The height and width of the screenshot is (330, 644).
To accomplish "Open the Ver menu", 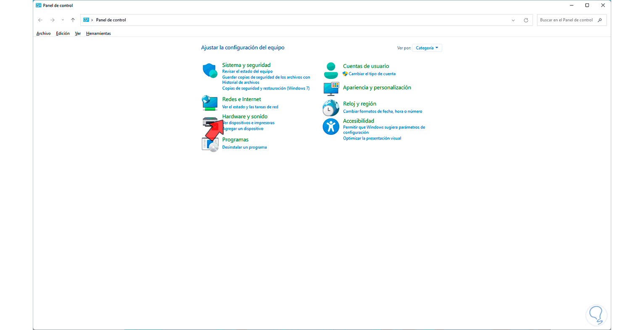I will point(78,34).
